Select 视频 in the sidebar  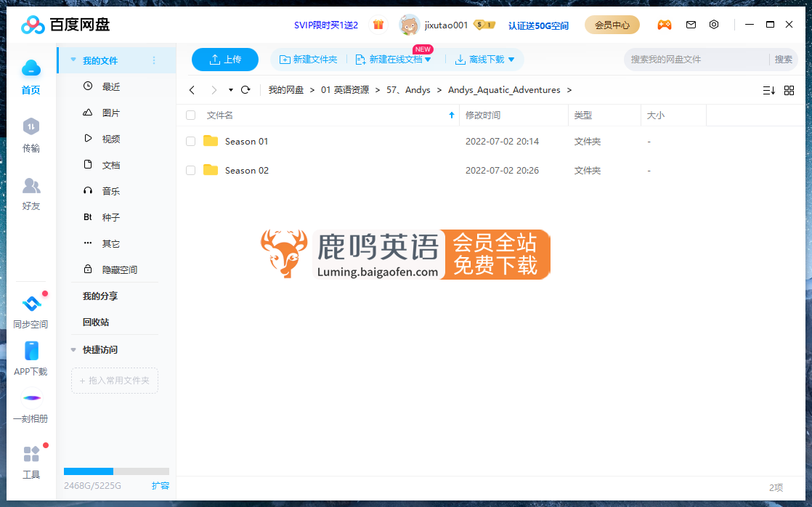[111, 139]
